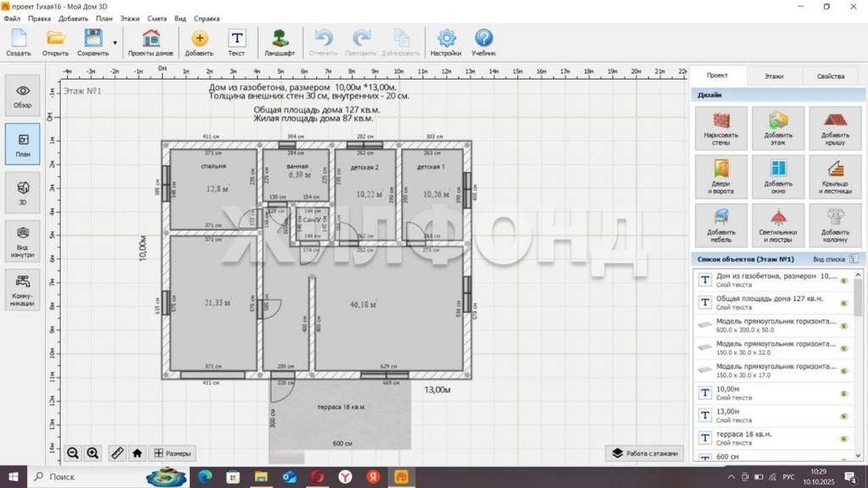Viewport: 868px width, 488px height.
Task: Switch to the Свойства tab
Action: (830, 76)
